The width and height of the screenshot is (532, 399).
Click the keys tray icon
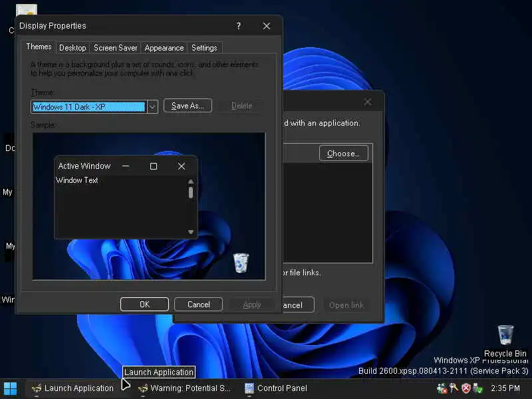point(454,388)
